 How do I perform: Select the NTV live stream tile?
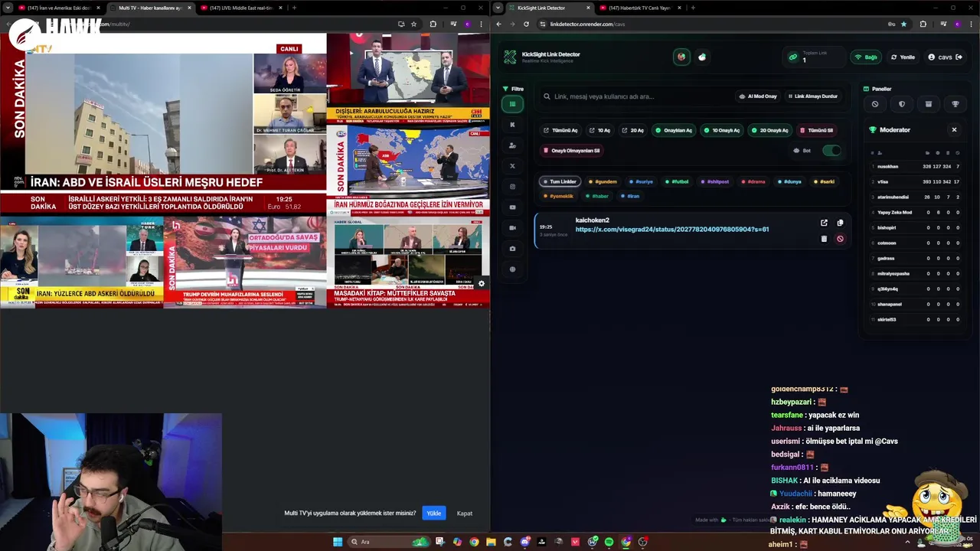coord(163,123)
